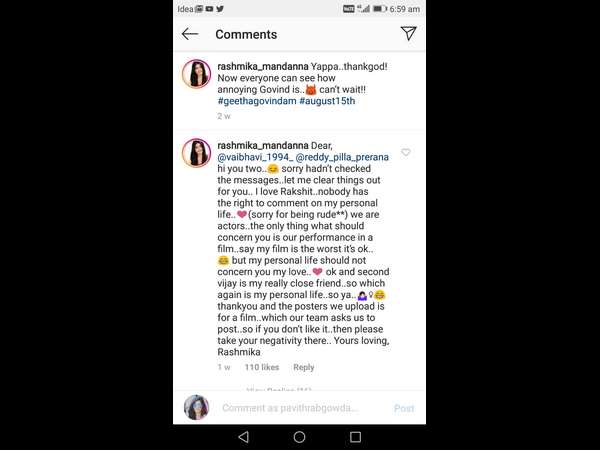Open the @reddy_pilla_prerana mention
Screen dimensions: 600x450
tap(342, 157)
